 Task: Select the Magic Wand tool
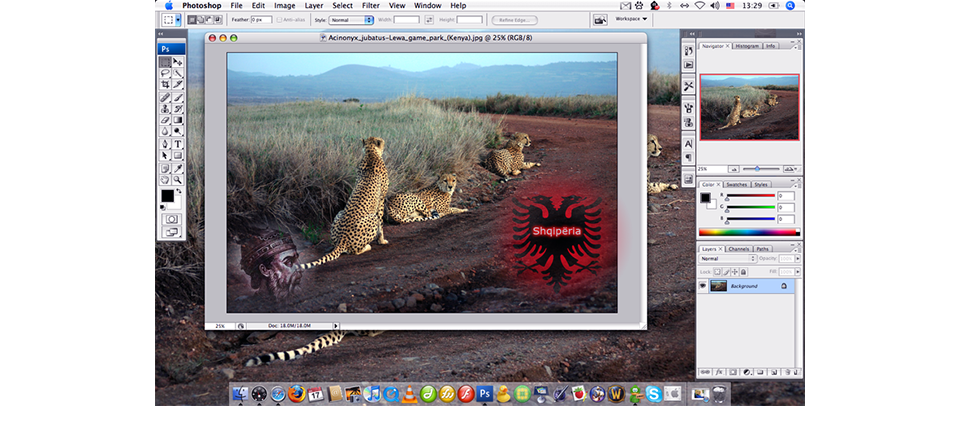pos(178,73)
